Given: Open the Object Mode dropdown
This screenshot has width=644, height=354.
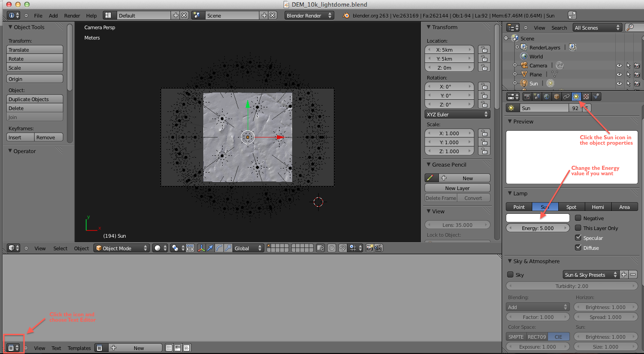Looking at the screenshot, I should coord(122,248).
